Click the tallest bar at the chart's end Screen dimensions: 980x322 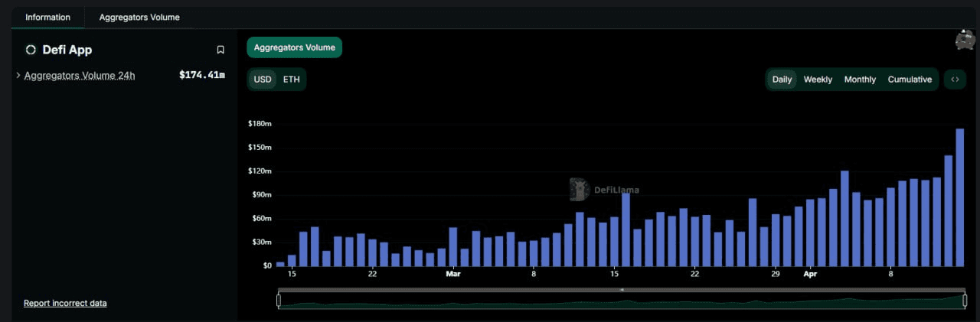pos(959,197)
